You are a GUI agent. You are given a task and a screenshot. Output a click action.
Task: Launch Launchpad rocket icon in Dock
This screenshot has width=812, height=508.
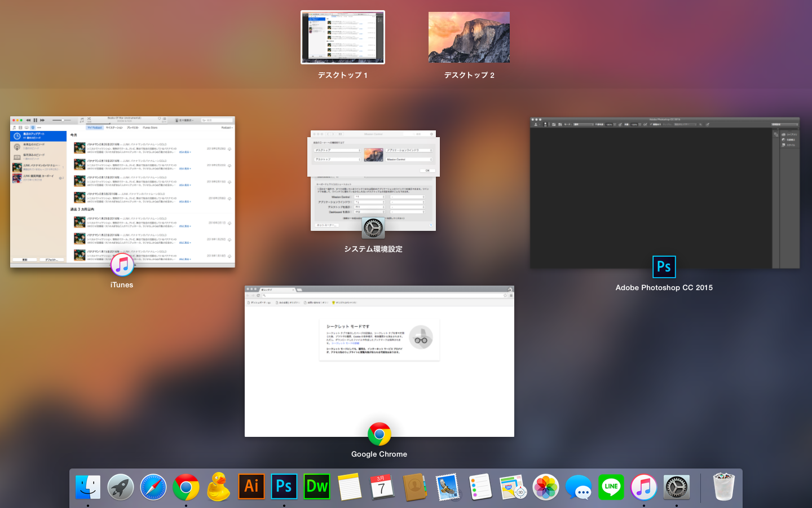coord(121,487)
